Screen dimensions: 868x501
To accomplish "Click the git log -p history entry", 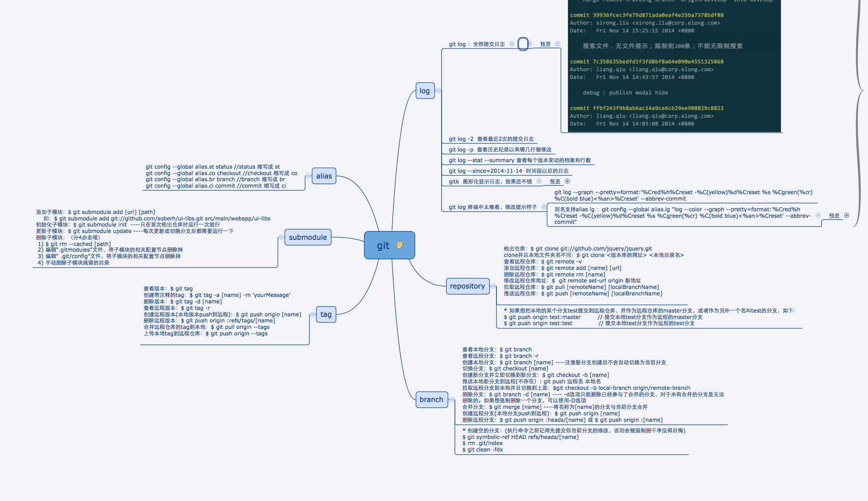I will 499,150.
